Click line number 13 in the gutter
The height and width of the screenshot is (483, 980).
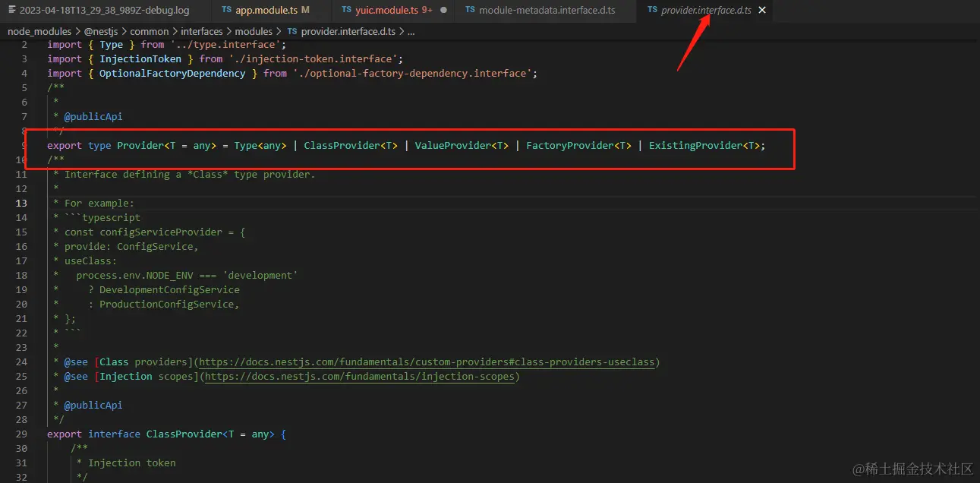click(21, 204)
